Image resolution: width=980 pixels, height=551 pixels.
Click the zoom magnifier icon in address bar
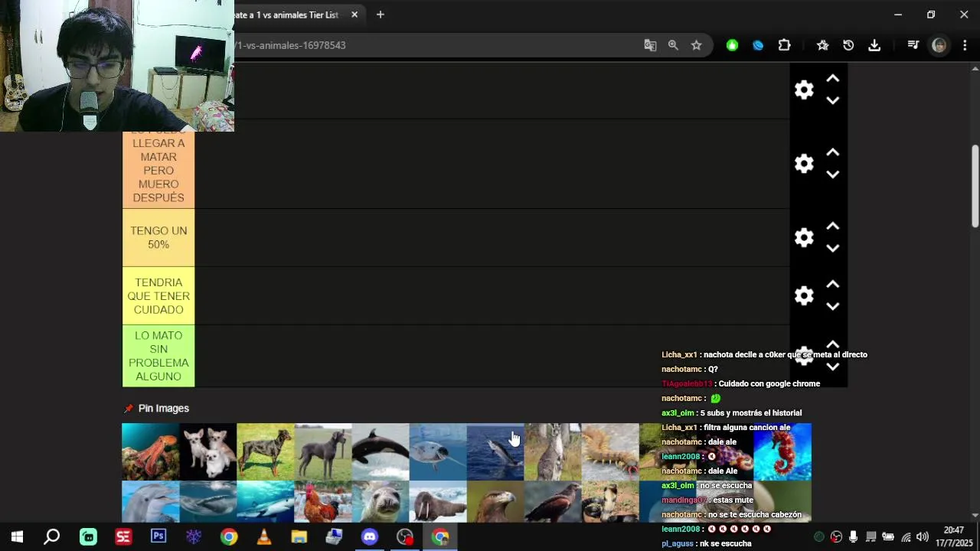(673, 45)
